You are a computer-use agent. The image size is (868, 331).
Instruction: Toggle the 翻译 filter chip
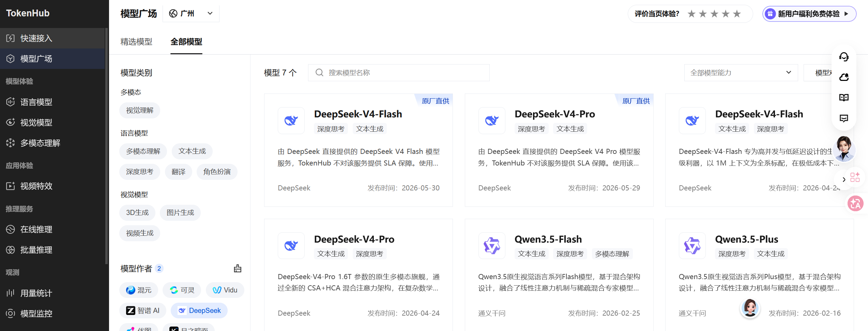click(x=179, y=172)
